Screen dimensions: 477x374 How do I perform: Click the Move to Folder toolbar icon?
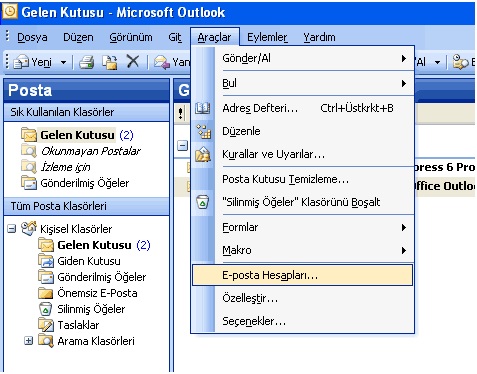tap(110, 62)
